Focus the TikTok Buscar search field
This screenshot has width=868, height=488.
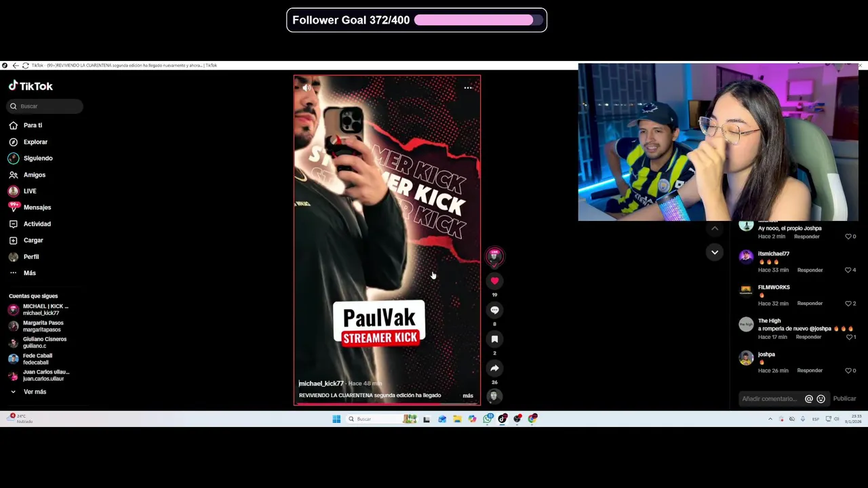tap(45, 106)
